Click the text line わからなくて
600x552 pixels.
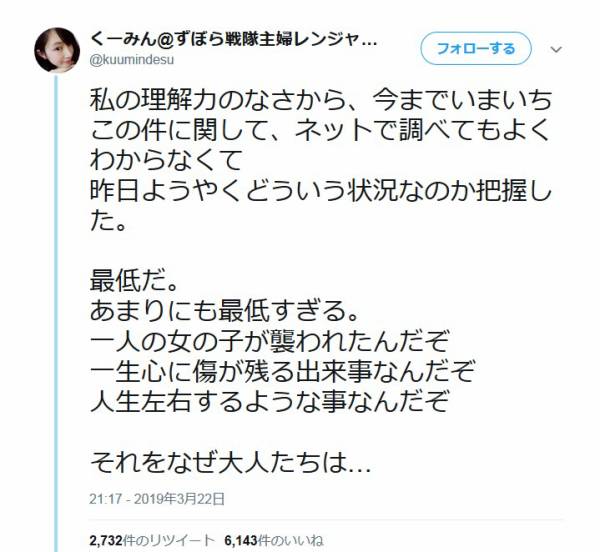pos(166,160)
